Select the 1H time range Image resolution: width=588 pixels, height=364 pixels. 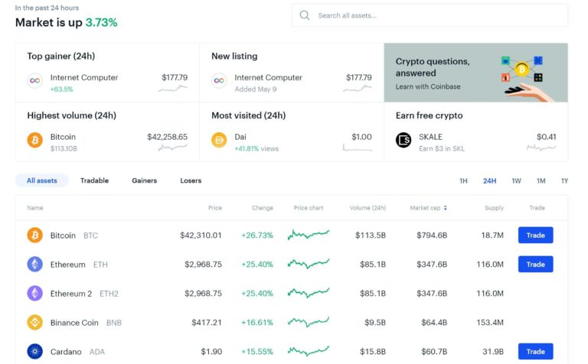click(463, 181)
